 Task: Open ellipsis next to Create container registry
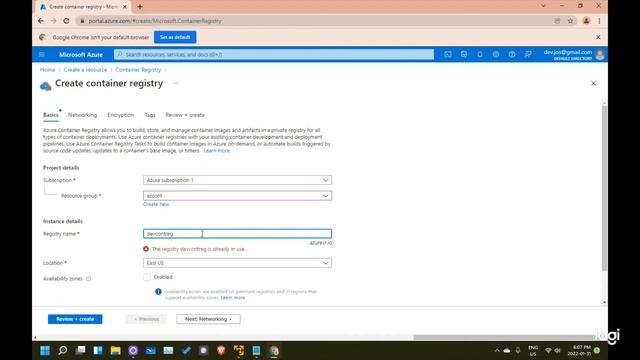point(176,83)
